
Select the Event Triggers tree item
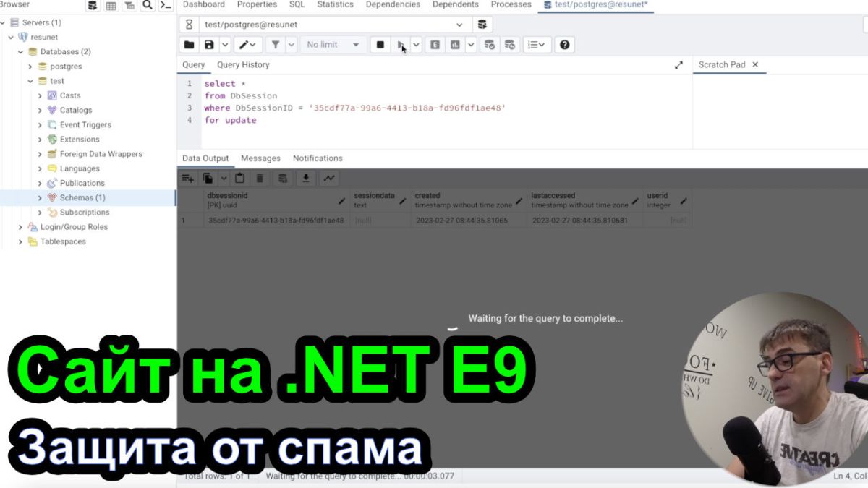[85, 125]
